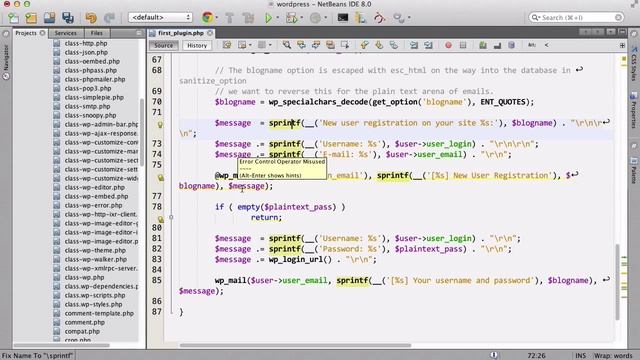
Task: Switch to the Projects tab
Action: (26, 33)
